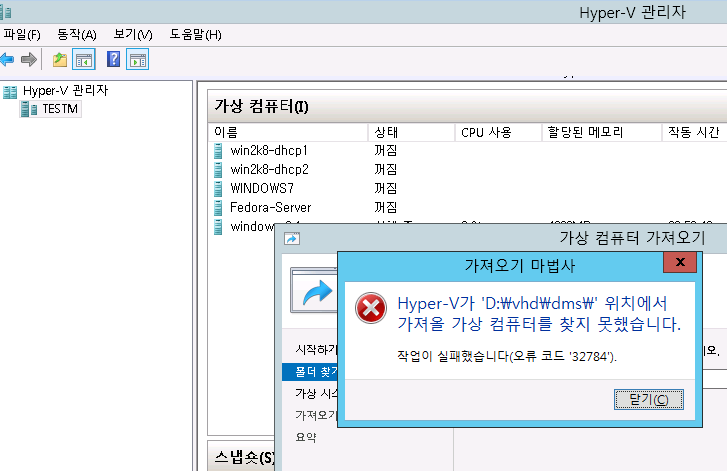Toggle the action pane toolbar icon
Image resolution: width=727 pixels, height=471 pixels.
(x=138, y=59)
